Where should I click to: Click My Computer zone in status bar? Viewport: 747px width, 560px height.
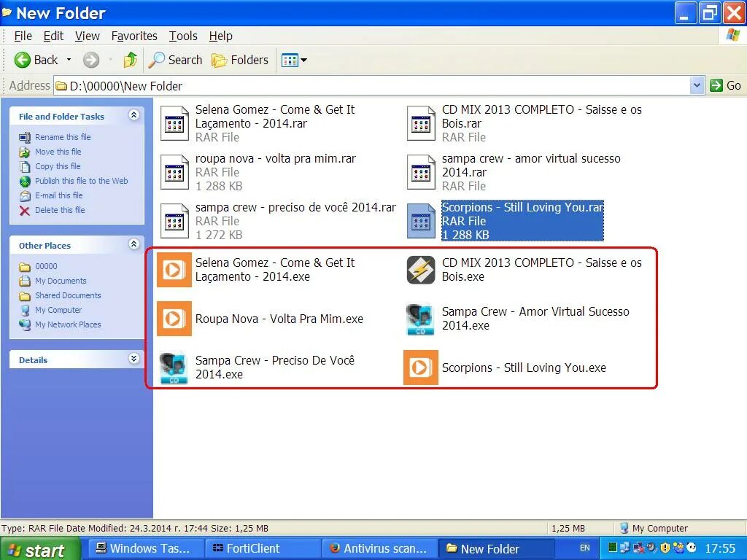pos(654,528)
